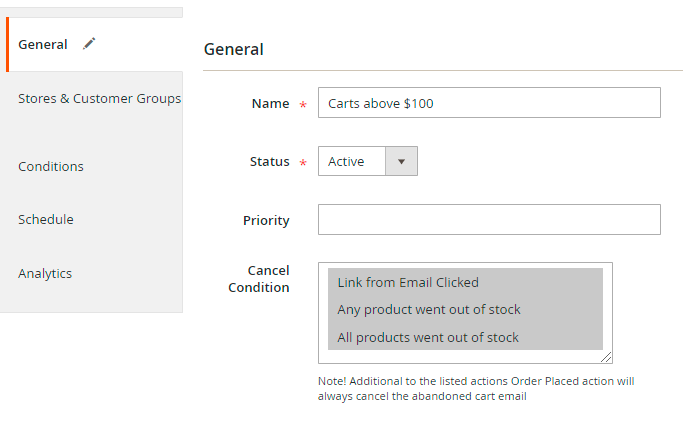Click into the empty Priority field
Viewport: 683px width, 428px height.
click(489, 219)
